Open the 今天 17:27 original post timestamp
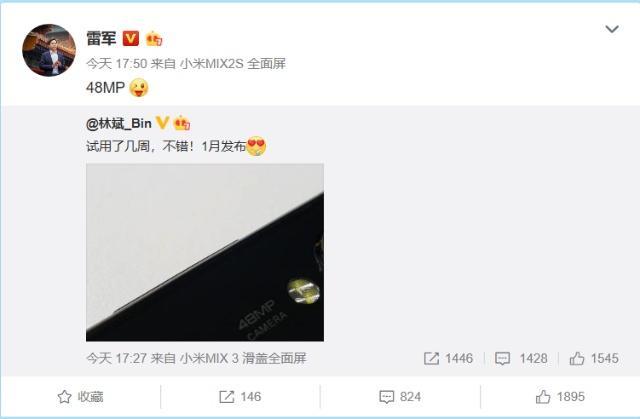This screenshot has width=640, height=419. [x=116, y=358]
